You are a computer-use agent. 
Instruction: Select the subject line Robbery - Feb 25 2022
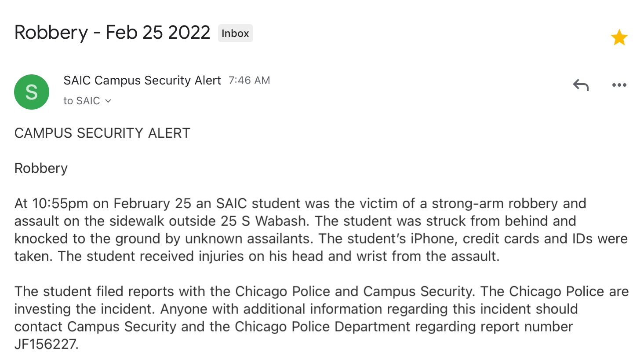(x=112, y=33)
